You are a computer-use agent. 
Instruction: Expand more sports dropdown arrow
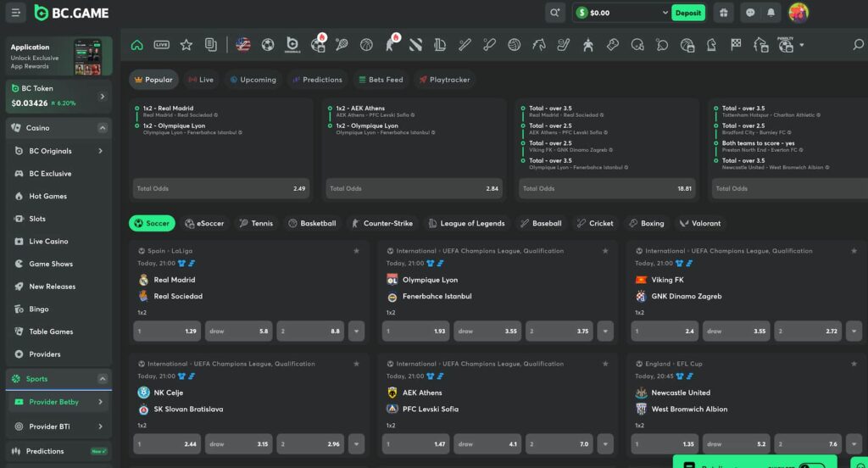coord(802,46)
